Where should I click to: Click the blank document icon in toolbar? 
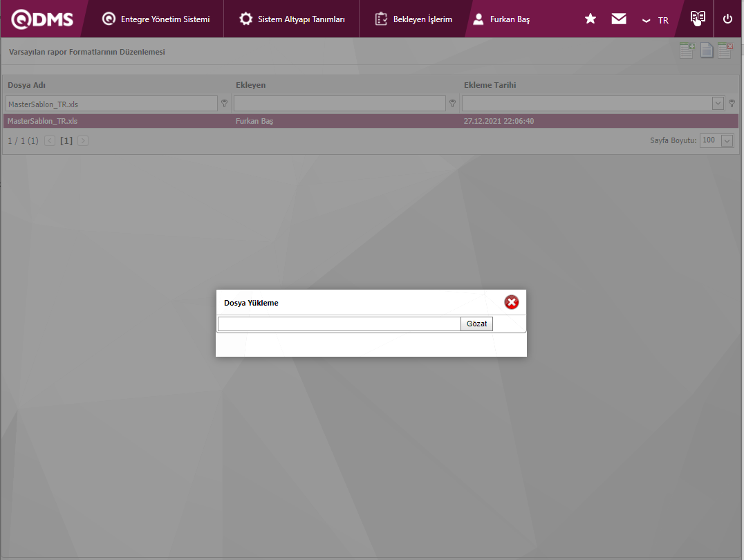[x=707, y=50]
